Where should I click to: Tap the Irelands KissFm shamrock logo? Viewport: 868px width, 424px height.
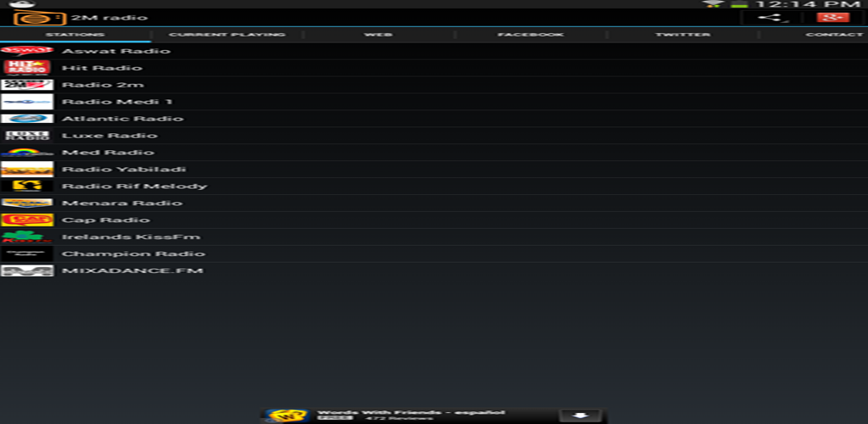click(x=27, y=237)
